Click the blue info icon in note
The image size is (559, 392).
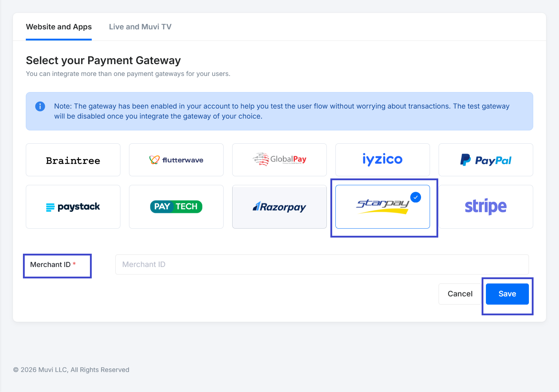click(40, 106)
